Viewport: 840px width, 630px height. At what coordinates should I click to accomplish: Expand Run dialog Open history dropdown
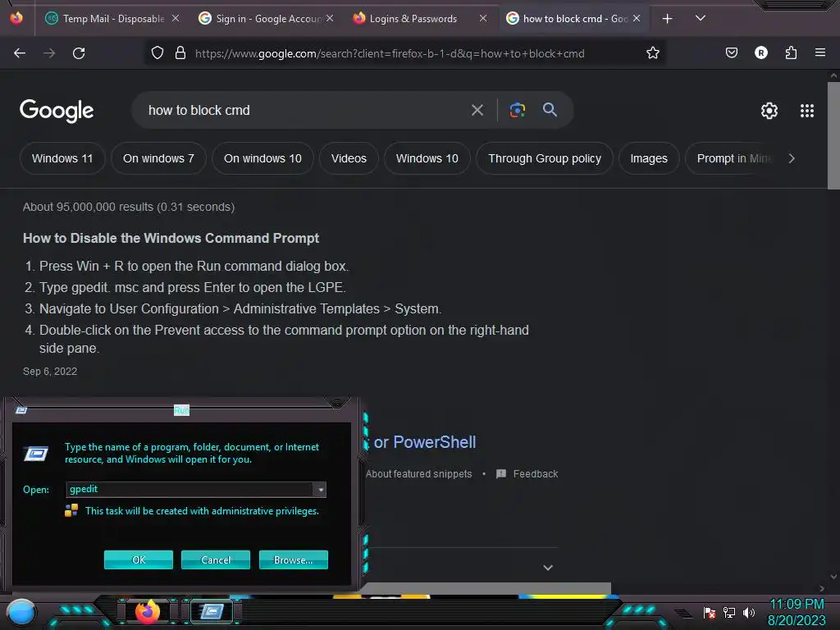(x=320, y=490)
